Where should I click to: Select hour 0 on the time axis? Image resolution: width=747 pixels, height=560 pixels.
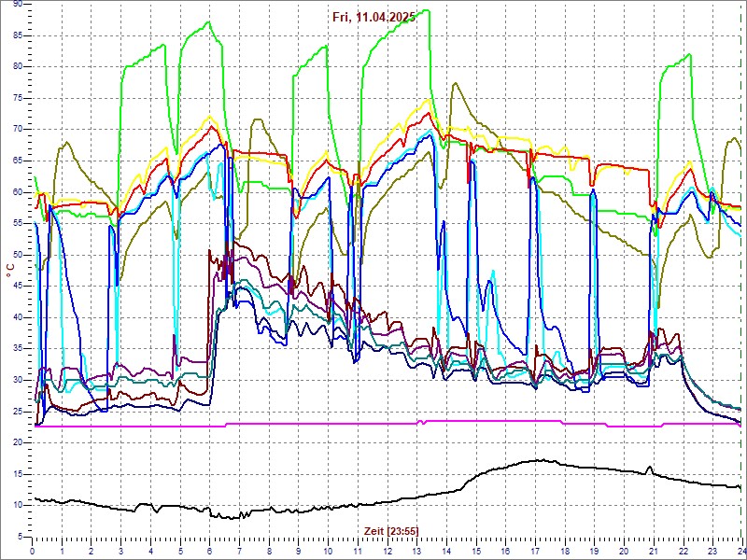click(33, 551)
